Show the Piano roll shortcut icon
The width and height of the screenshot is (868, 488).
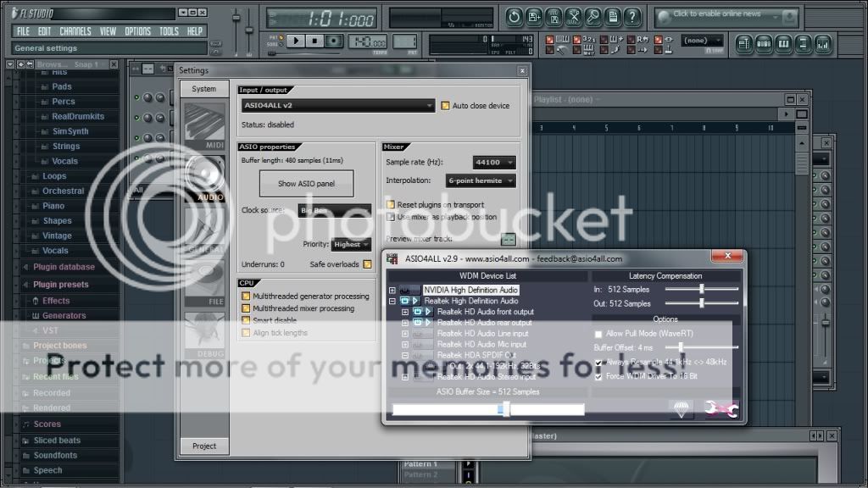(783, 44)
